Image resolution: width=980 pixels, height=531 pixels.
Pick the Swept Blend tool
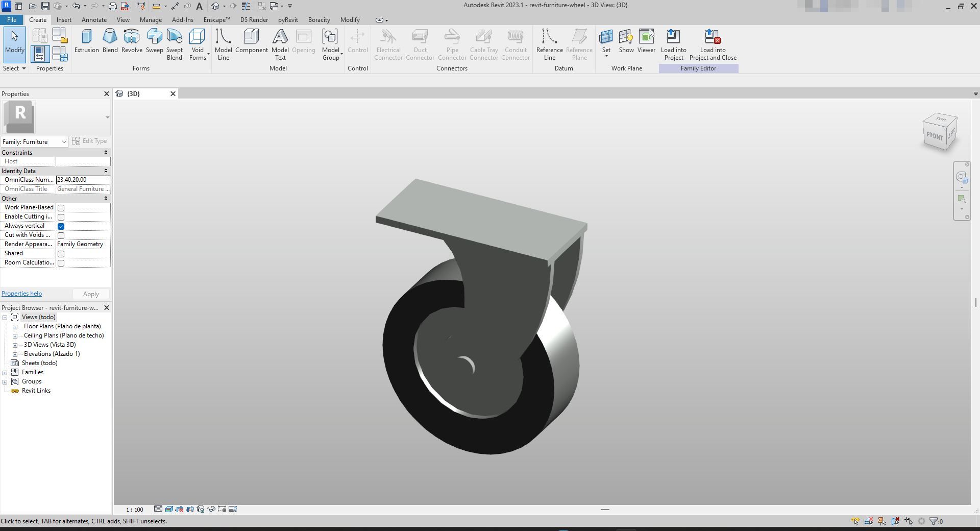click(174, 44)
